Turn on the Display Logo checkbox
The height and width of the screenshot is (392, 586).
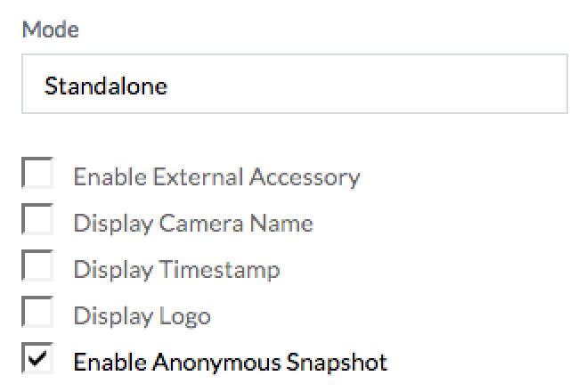click(38, 314)
